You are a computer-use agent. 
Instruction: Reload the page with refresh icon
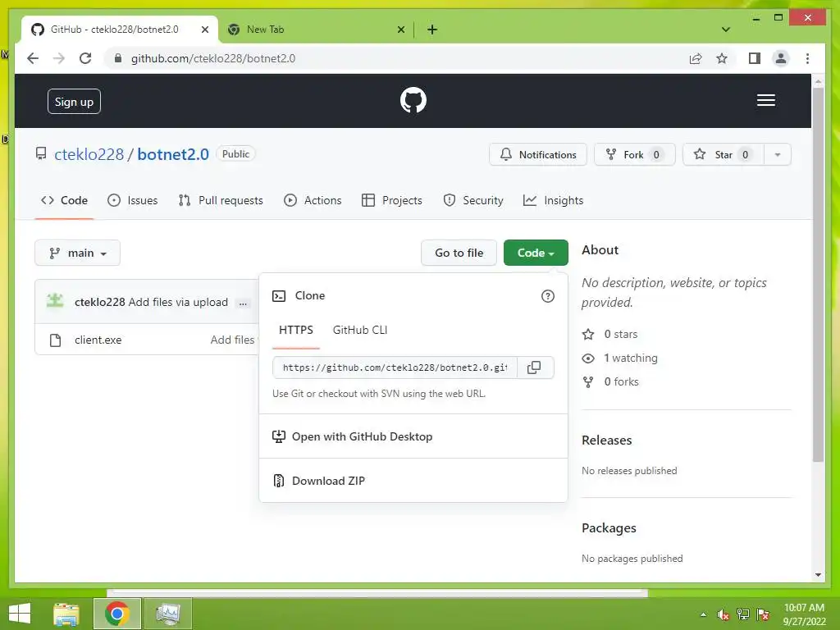[x=85, y=58]
